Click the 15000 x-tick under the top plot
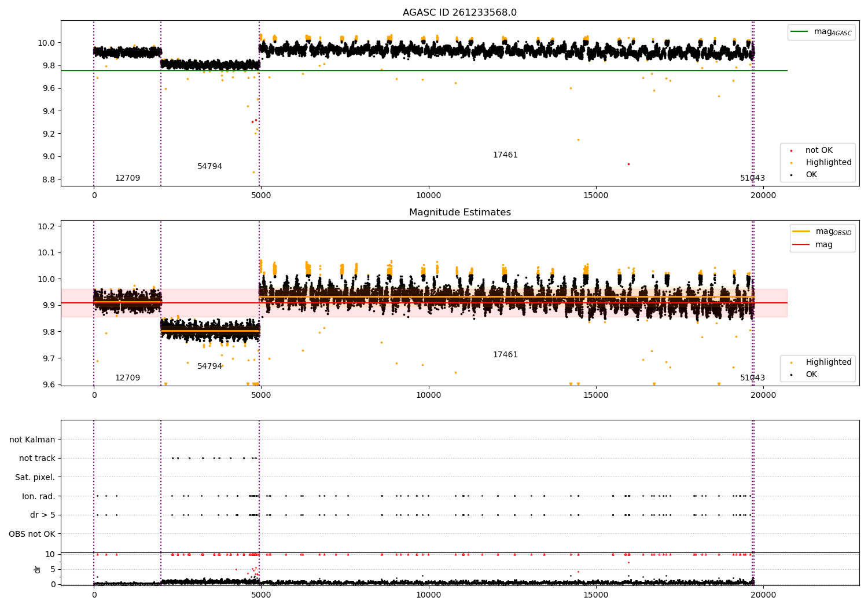Viewport: 868px width, 608px height. [596, 196]
